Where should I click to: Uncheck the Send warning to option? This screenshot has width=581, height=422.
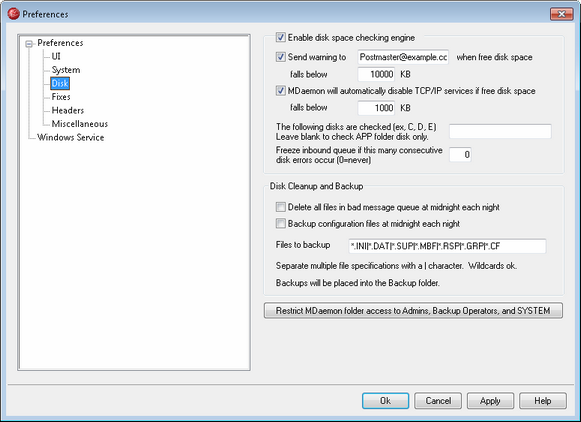[x=280, y=57]
